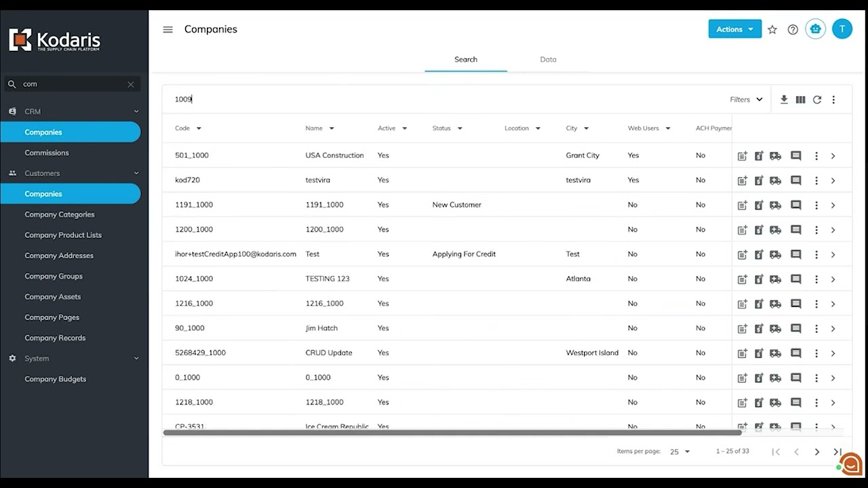Clear the sidebar search 'com'
Screen dimensions: 868x488
click(x=131, y=84)
